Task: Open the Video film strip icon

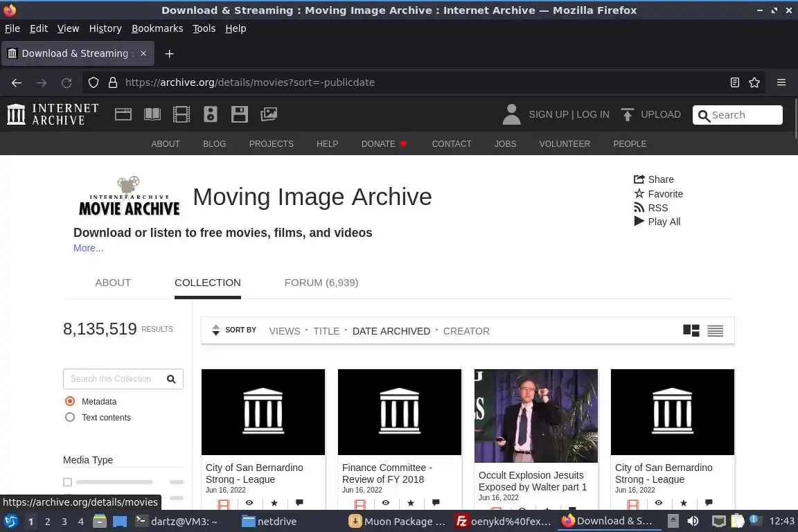Action: (x=181, y=114)
